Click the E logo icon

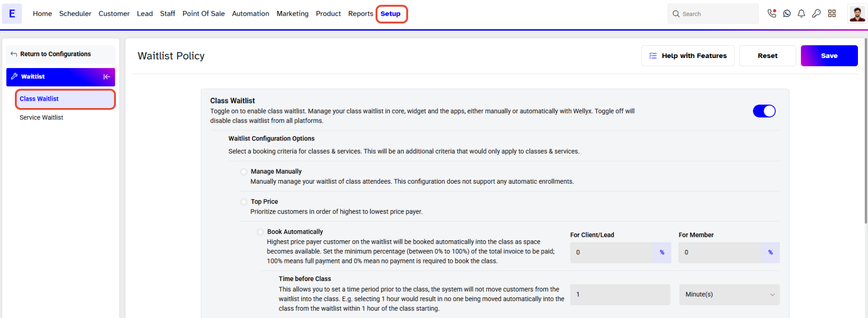[12, 14]
